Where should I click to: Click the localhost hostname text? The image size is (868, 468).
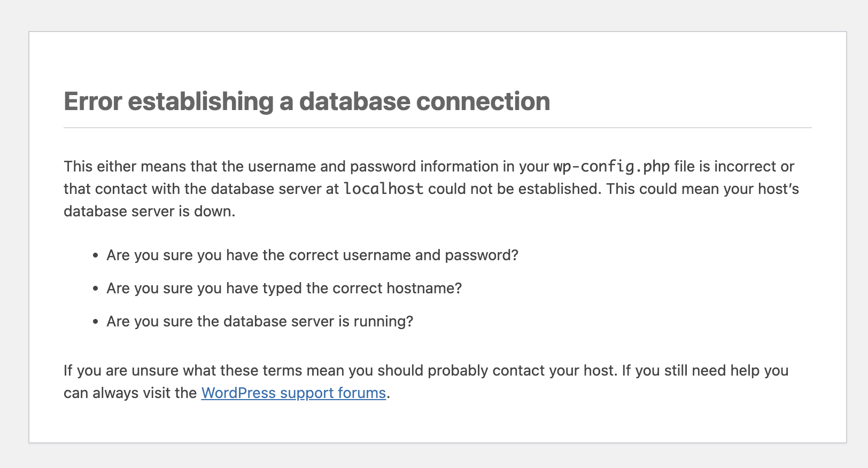pyautogui.click(x=383, y=189)
